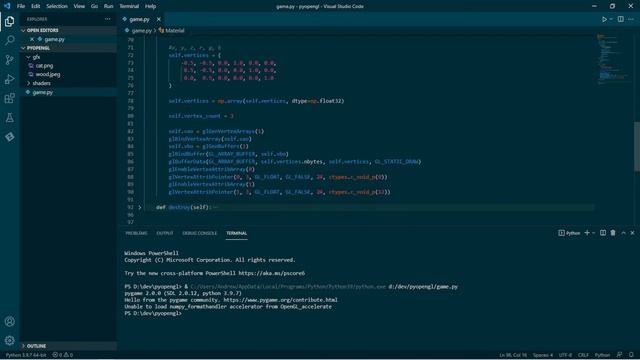
Task: Open the Accounts icon in activity bar
Action: [x=9, y=322]
